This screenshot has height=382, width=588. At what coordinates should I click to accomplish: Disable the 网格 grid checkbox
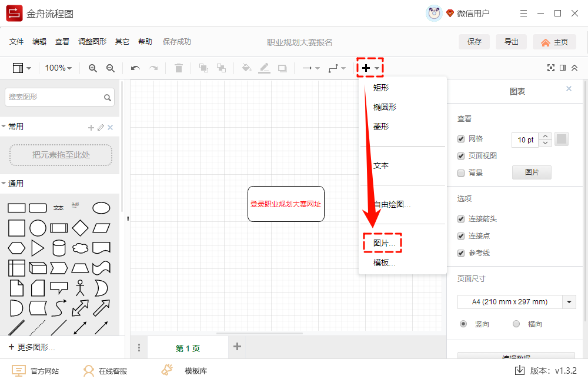[460, 138]
